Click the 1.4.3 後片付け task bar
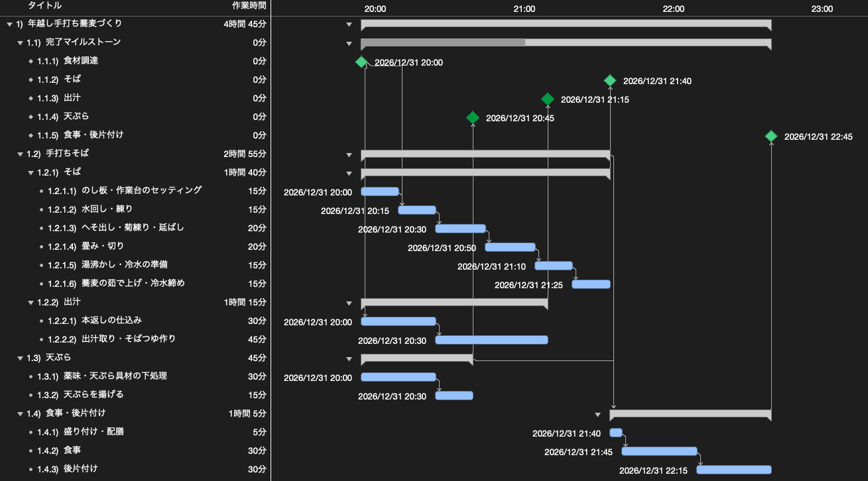The width and height of the screenshot is (868, 481). pyautogui.click(x=734, y=470)
